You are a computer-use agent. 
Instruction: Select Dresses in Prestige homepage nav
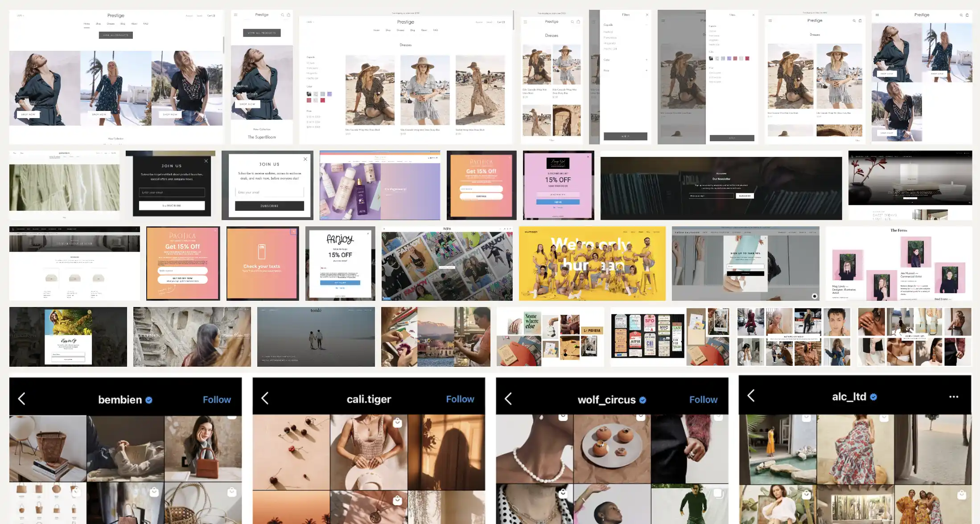[111, 24]
